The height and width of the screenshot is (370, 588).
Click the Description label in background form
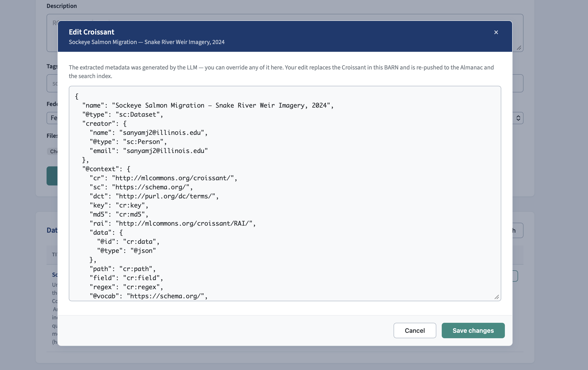click(x=62, y=6)
